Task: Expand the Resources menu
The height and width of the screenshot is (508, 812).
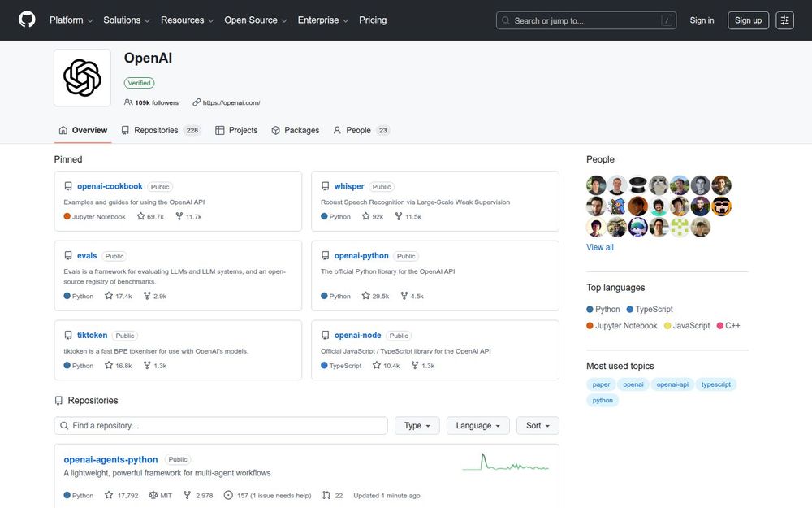Action: [x=187, y=20]
